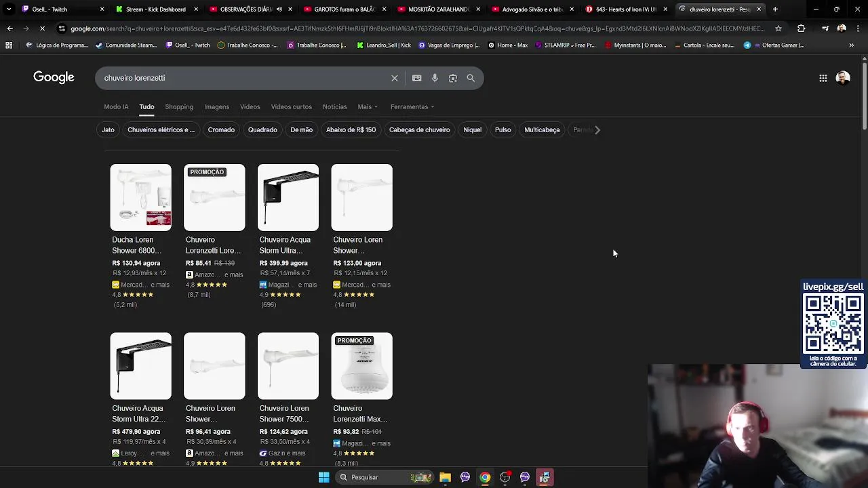Open the Cartola - Escale seu bookmark
The height and width of the screenshot is (488, 868).
705,45
